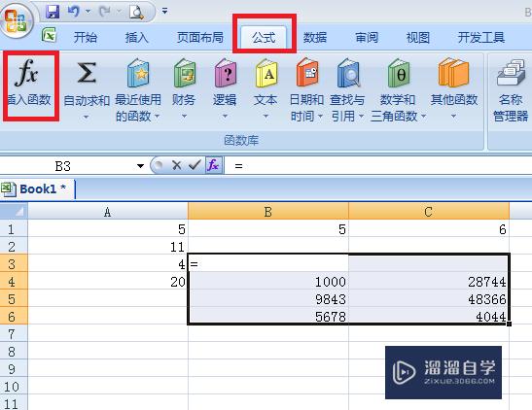Open 日期和时间 functions book icon
The height and width of the screenshot is (410, 532).
[307, 73]
